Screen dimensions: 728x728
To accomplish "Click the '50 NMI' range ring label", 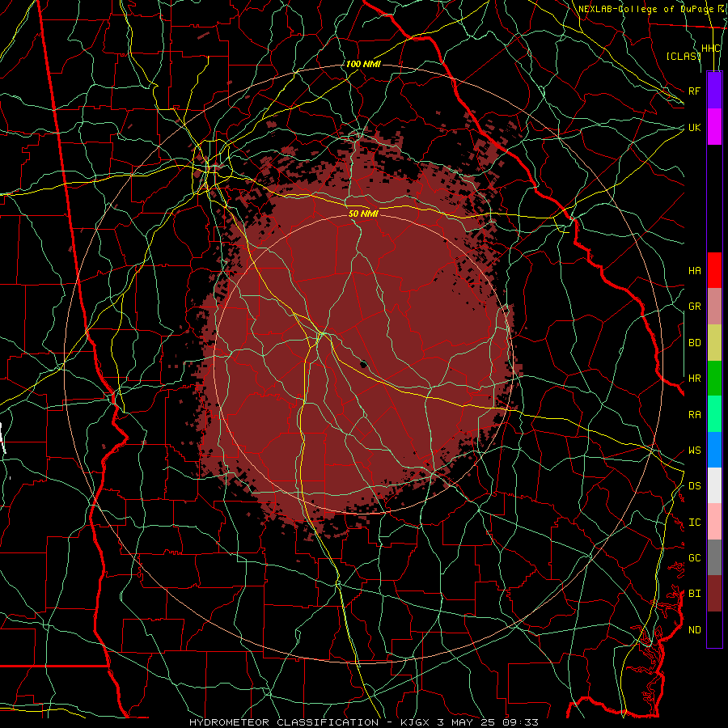I will click(363, 214).
